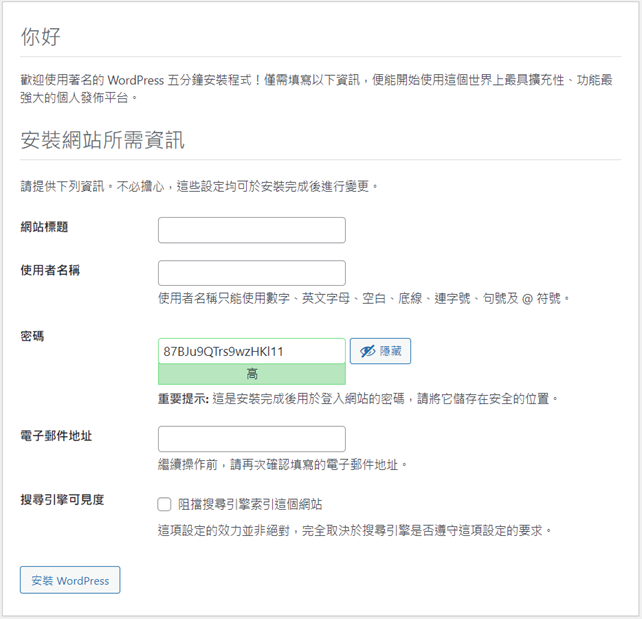Click the 阻擋搜尋引擎索引這個網站 checkbox label

click(250, 504)
